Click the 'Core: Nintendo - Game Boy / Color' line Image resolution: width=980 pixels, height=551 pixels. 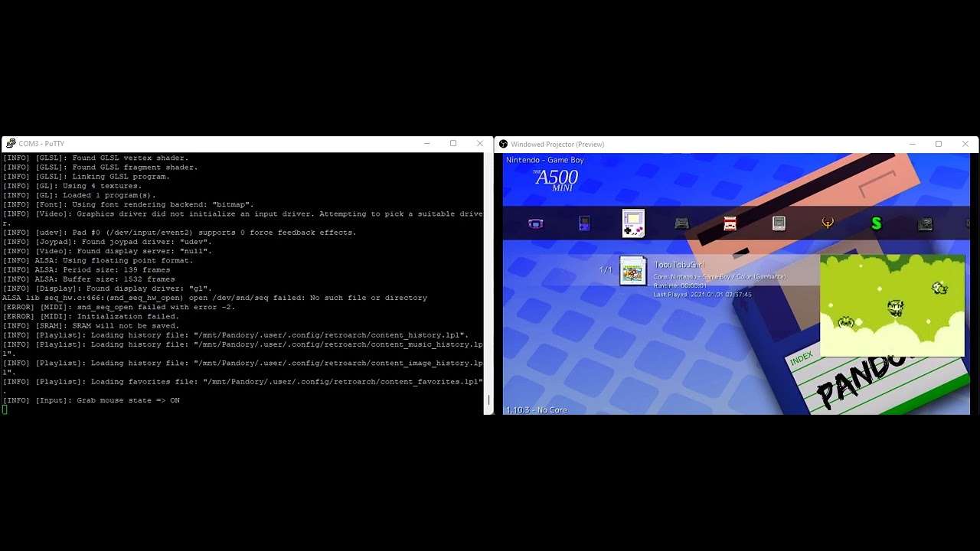click(720, 276)
